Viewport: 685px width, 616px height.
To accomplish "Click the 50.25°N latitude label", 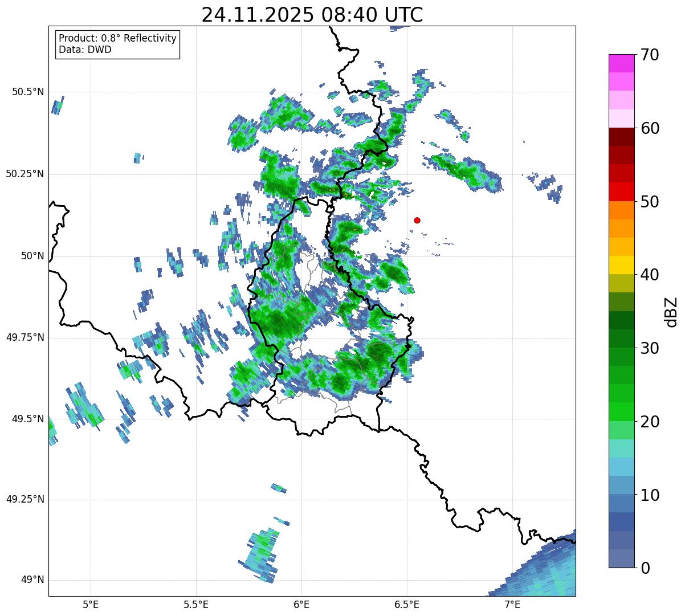I will [x=25, y=174].
